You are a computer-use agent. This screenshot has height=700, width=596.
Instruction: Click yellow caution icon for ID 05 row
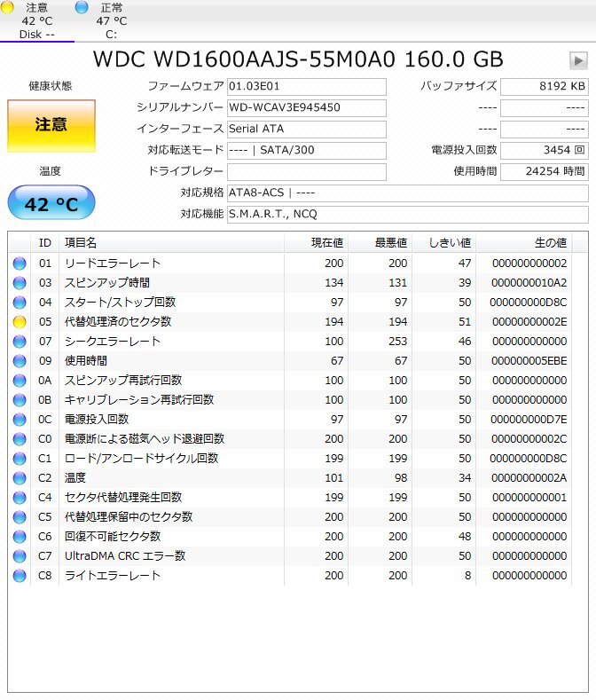click(20, 322)
